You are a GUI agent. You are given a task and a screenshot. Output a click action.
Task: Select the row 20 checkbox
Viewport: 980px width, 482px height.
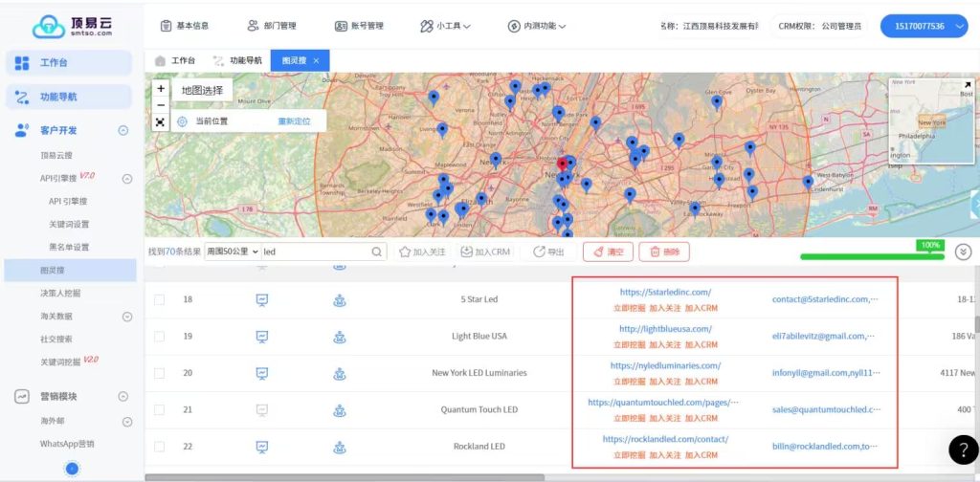[x=160, y=373]
